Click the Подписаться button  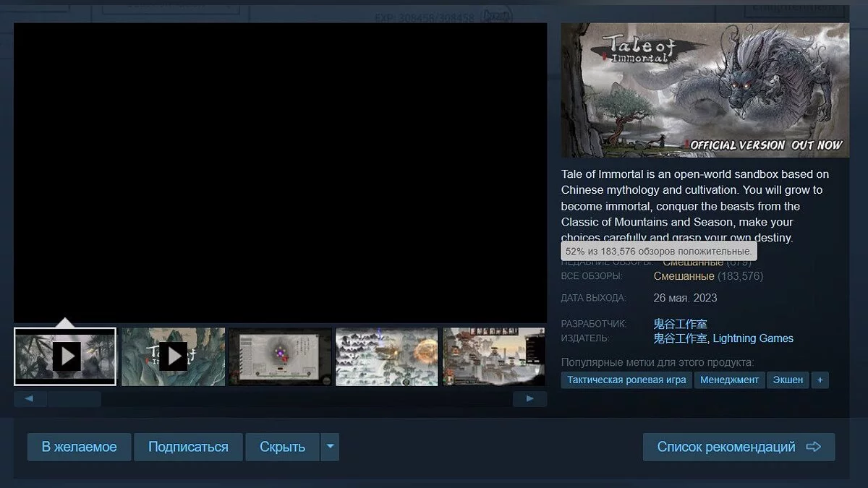click(188, 447)
